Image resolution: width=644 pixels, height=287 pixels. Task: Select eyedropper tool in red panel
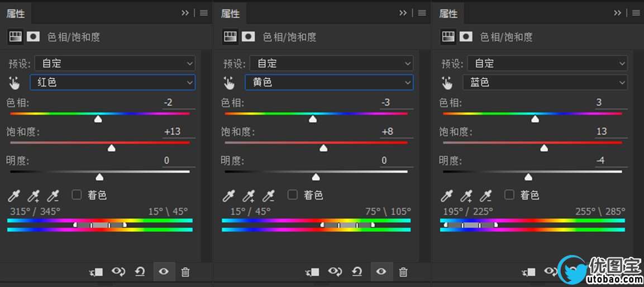coord(14,196)
